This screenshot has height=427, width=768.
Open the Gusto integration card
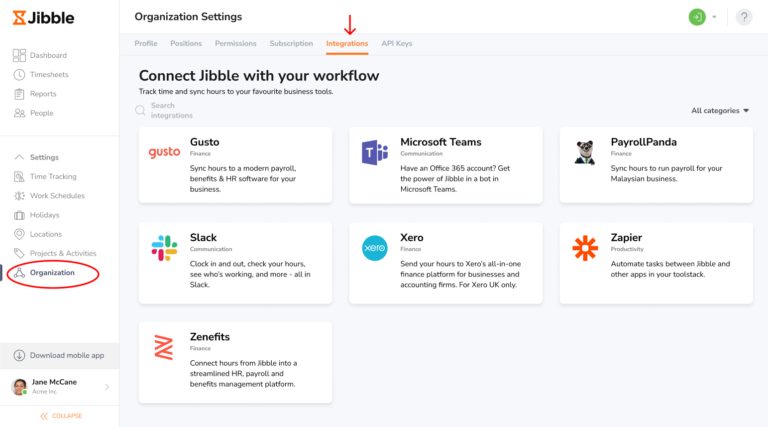click(x=235, y=166)
